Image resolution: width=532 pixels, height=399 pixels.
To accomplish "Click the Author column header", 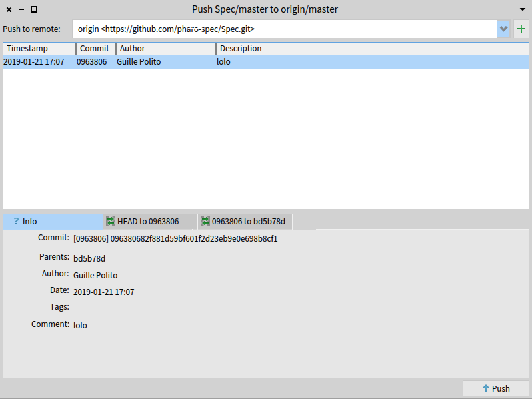I will (165, 49).
